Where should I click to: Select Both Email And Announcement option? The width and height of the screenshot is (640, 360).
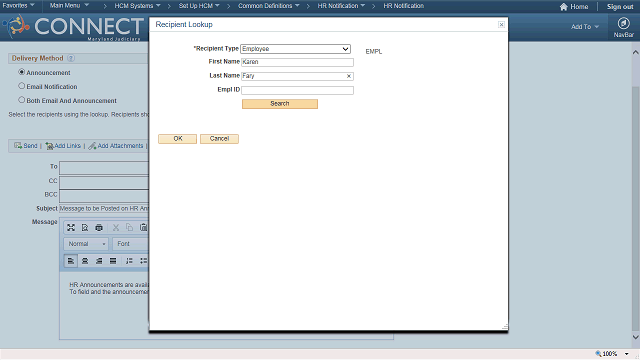click(x=22, y=100)
